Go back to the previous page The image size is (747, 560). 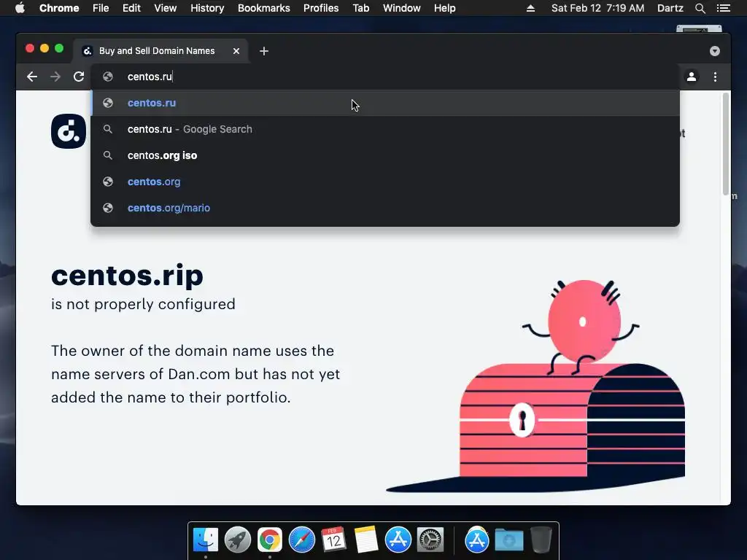point(32,77)
